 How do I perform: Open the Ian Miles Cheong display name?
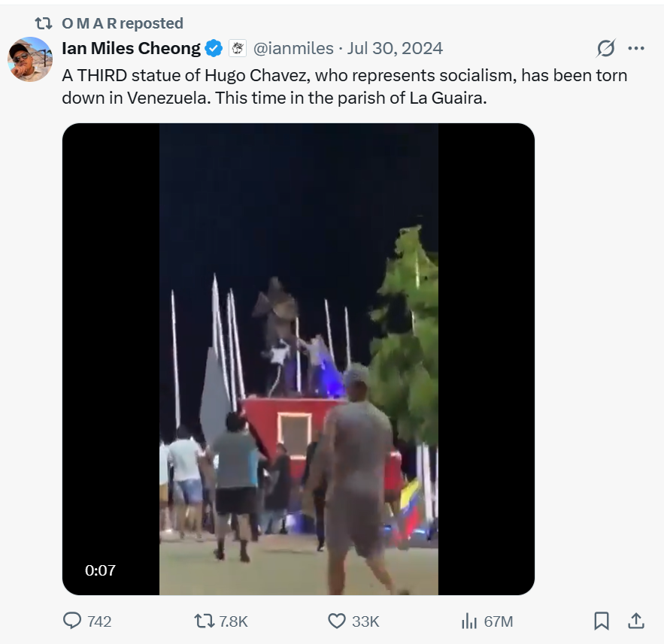pos(131,49)
